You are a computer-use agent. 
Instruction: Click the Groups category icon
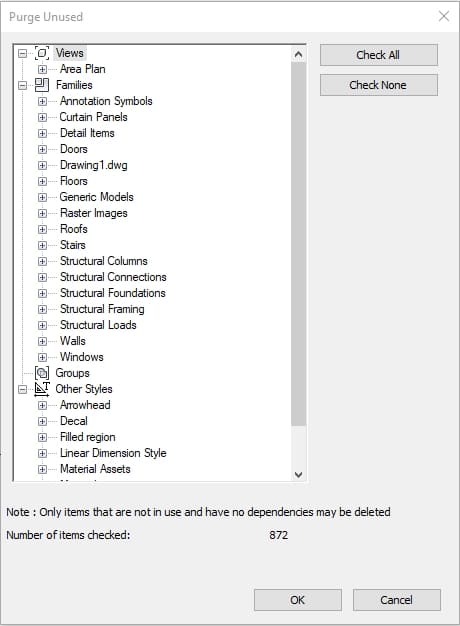(x=42, y=373)
